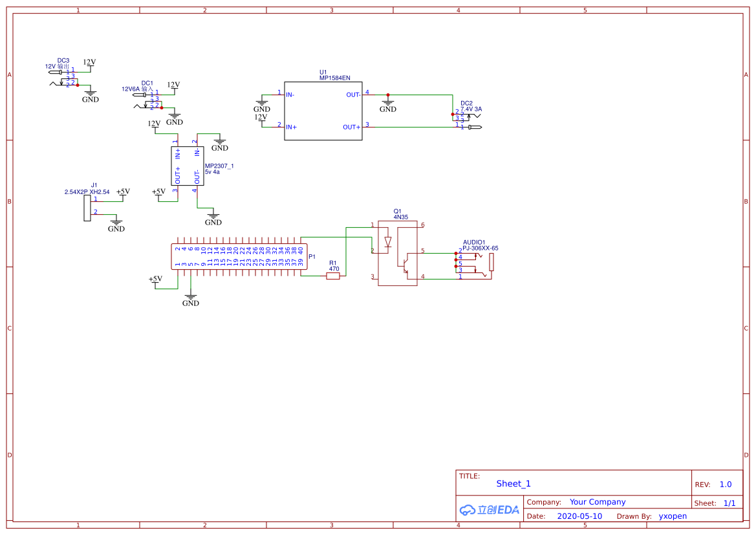Click the '12V 输出' label at DC3
This screenshot has height=535, width=756.
tap(58, 67)
